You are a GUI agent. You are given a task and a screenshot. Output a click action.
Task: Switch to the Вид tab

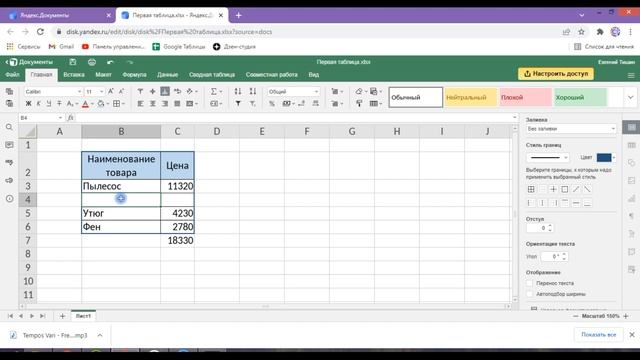[x=313, y=75]
